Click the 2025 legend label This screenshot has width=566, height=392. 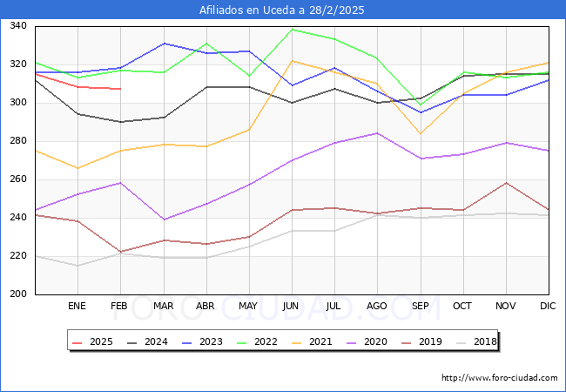click(101, 341)
